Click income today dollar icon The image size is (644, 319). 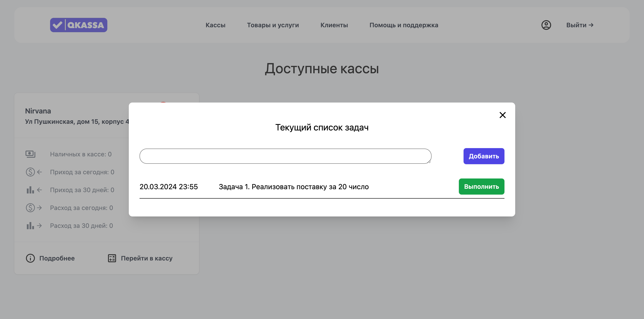[x=30, y=172]
